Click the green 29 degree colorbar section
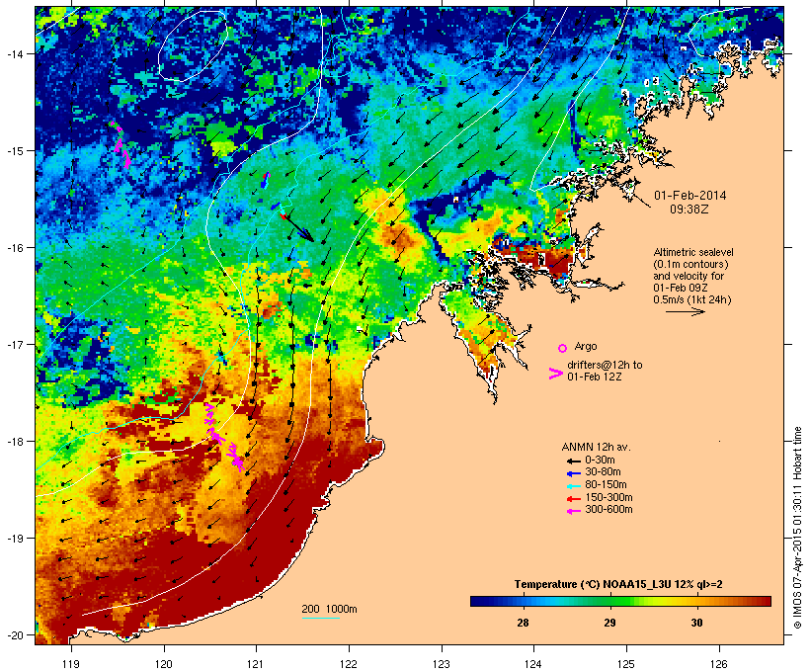 point(610,601)
